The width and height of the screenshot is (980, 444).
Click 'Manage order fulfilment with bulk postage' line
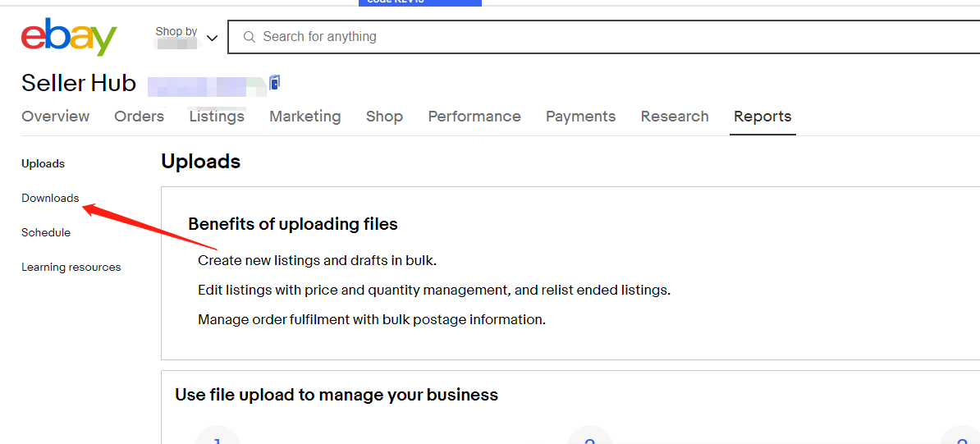372,320
